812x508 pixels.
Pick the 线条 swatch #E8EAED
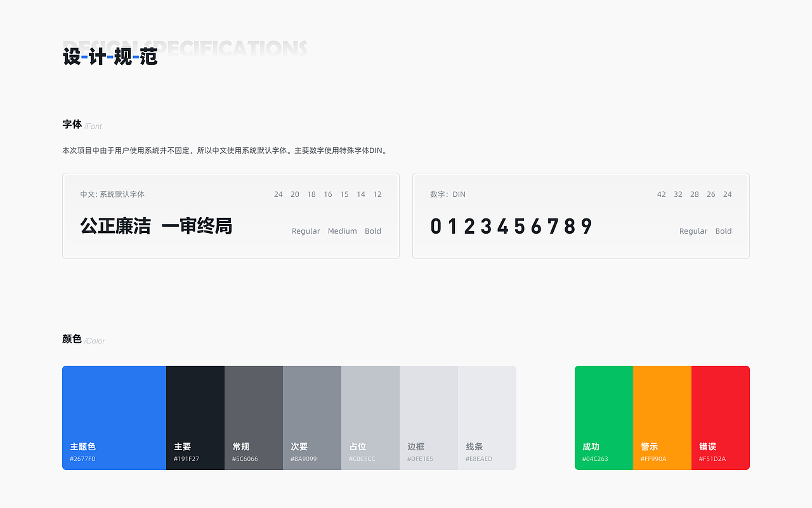coord(487,418)
